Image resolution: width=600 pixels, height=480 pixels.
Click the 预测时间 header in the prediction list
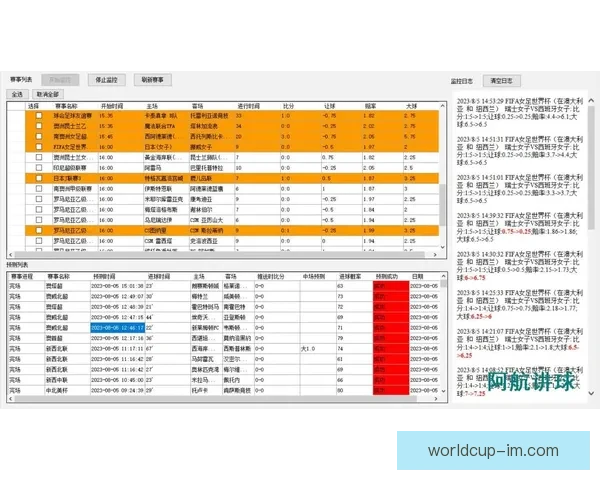[x=104, y=276]
